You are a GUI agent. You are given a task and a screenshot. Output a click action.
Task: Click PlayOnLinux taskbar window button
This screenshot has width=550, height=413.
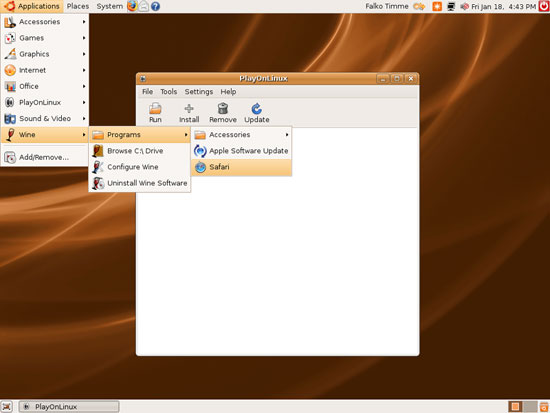point(69,407)
